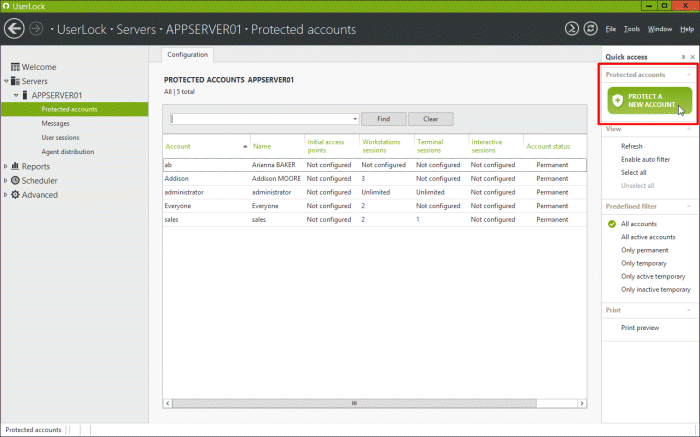Select the Configuration tab
This screenshot has height=437, width=700.
click(188, 54)
